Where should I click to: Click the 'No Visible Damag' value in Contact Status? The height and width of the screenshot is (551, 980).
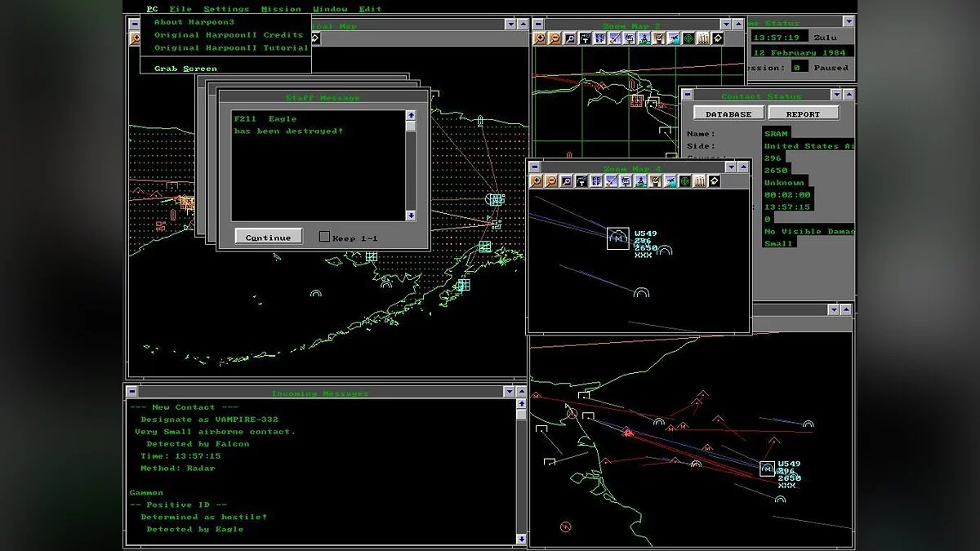tap(808, 232)
